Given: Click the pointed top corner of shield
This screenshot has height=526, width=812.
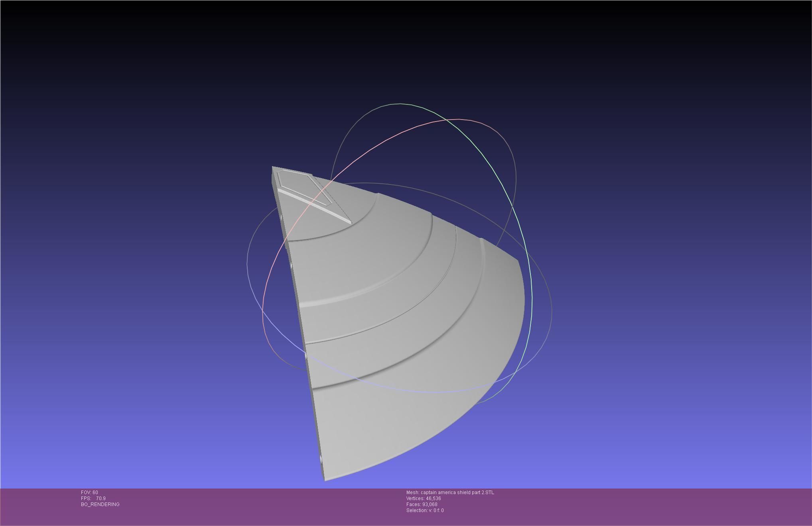Looking at the screenshot, I should coord(273,167).
